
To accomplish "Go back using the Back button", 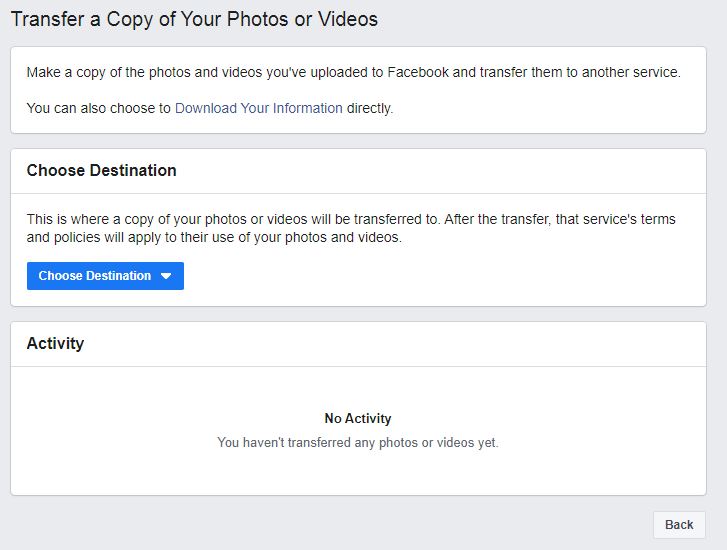I will (679, 524).
